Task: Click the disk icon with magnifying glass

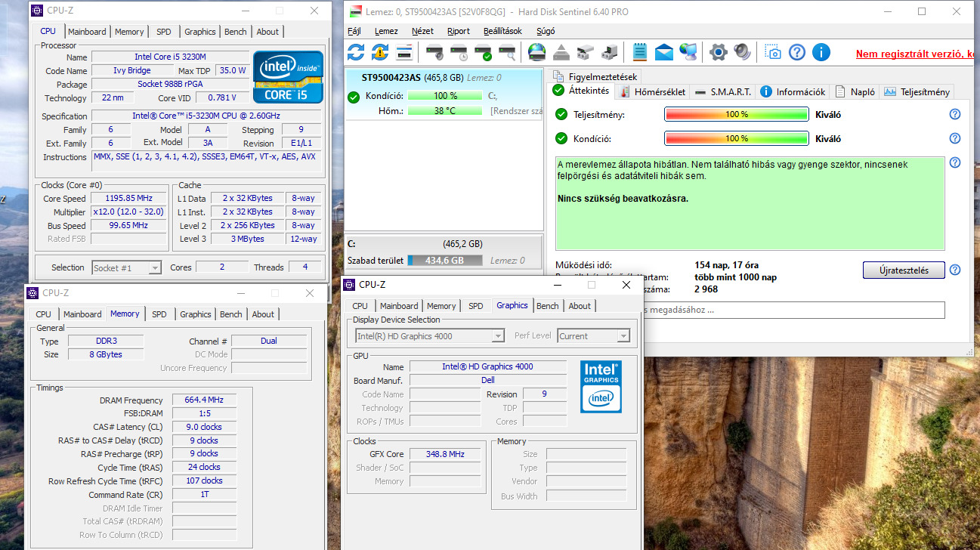Action: click(507, 52)
